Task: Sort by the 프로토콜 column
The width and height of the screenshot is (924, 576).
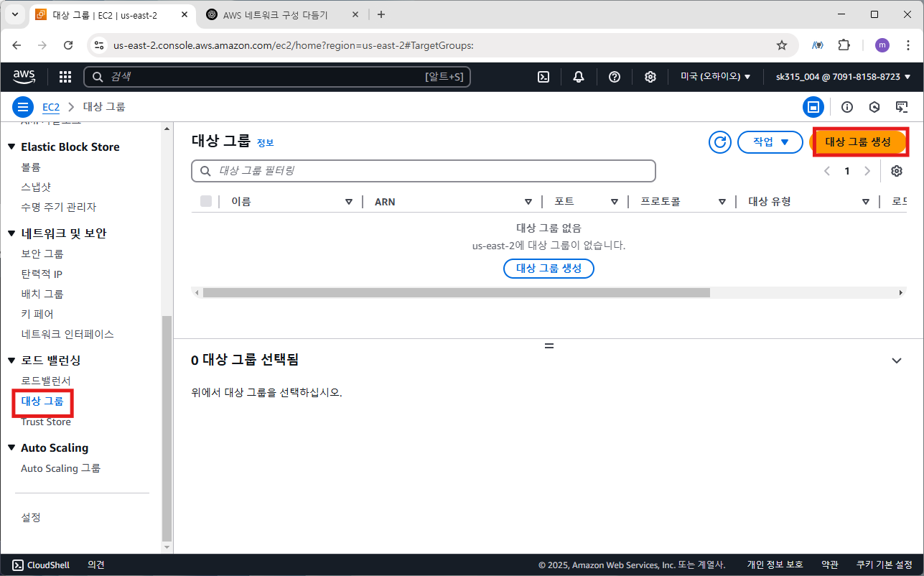Action: point(722,202)
